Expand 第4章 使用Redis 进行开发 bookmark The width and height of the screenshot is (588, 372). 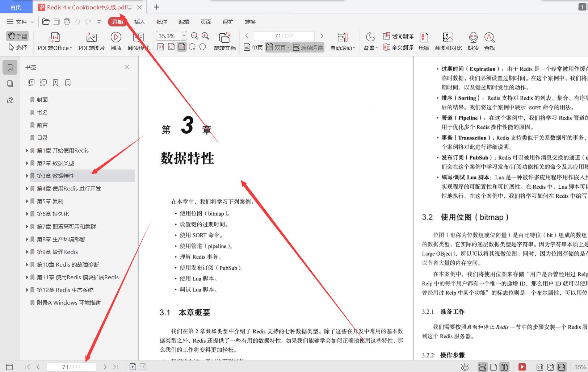click(27, 188)
